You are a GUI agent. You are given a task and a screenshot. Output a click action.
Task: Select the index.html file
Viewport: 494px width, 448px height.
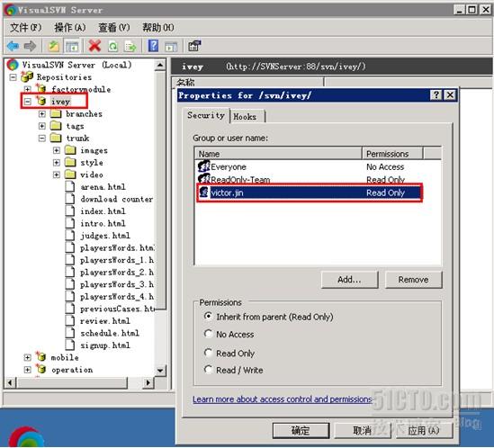coord(103,211)
